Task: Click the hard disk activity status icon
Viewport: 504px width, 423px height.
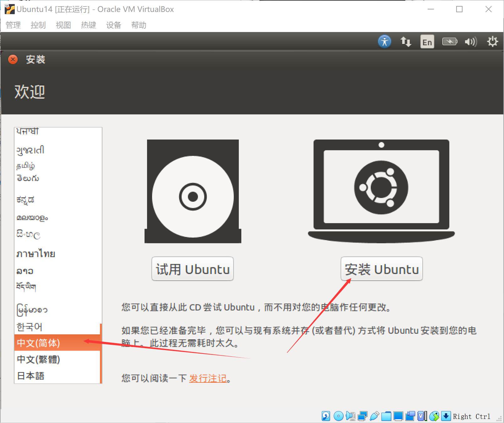Action: (326, 416)
